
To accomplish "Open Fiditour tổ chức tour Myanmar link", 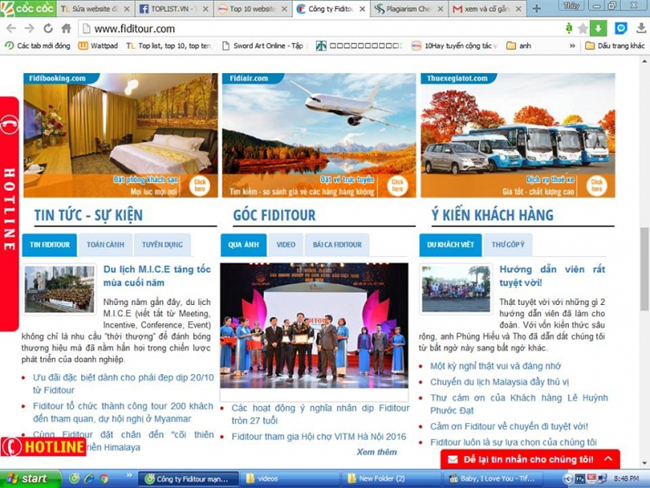I will point(123,412).
